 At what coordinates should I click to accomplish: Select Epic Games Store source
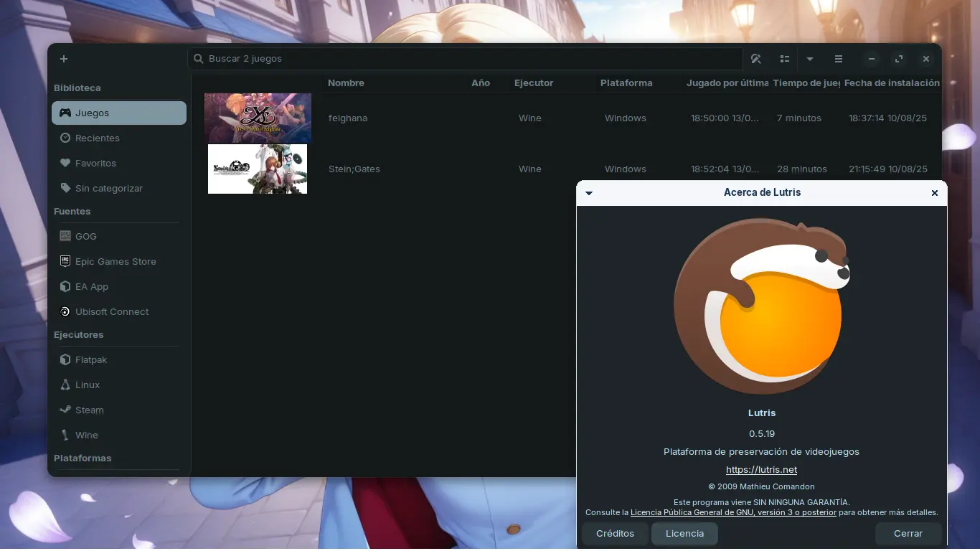[115, 261]
